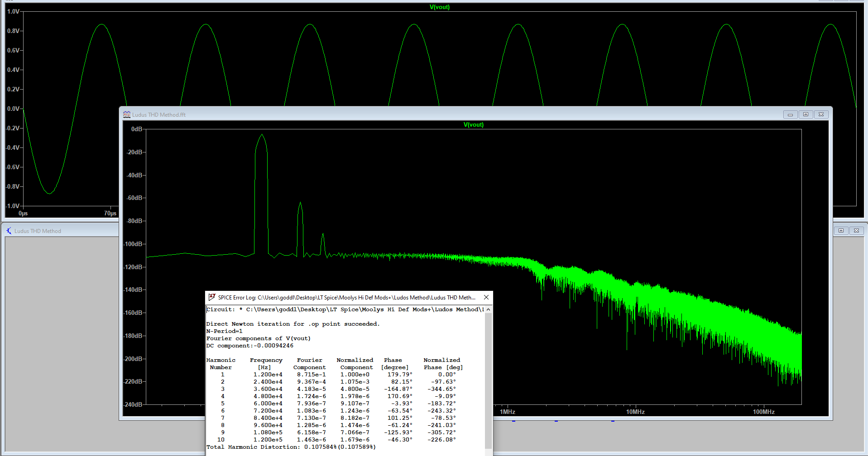The height and width of the screenshot is (456, 868).
Task: Maximize the Ludus THD Method.fft window
Action: tap(806, 114)
